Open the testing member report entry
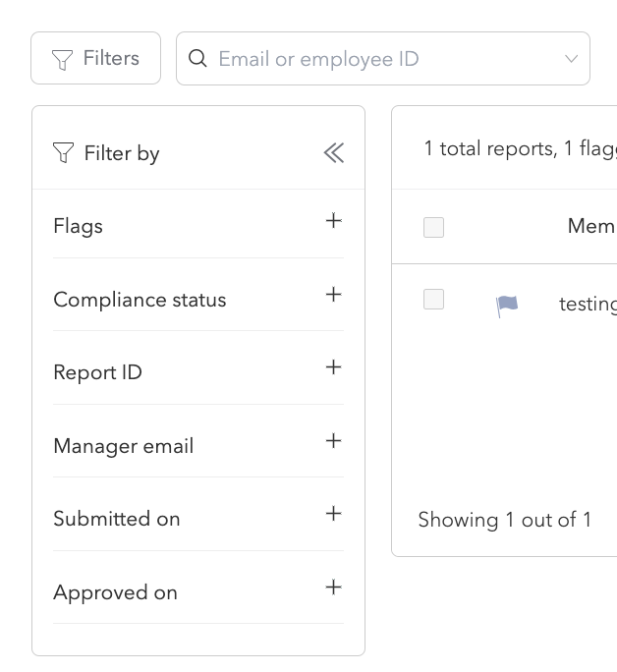The height and width of the screenshot is (672, 617). (588, 305)
